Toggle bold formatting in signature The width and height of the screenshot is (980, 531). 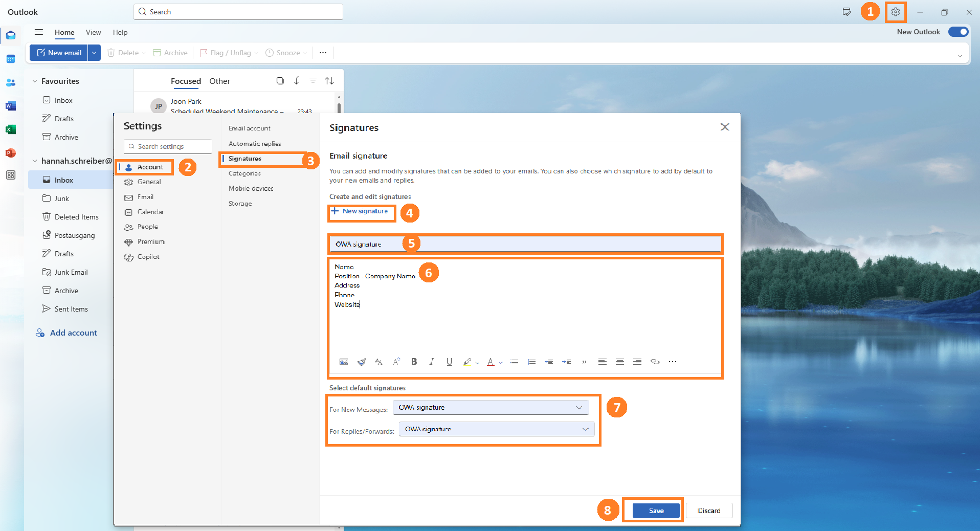[414, 362]
